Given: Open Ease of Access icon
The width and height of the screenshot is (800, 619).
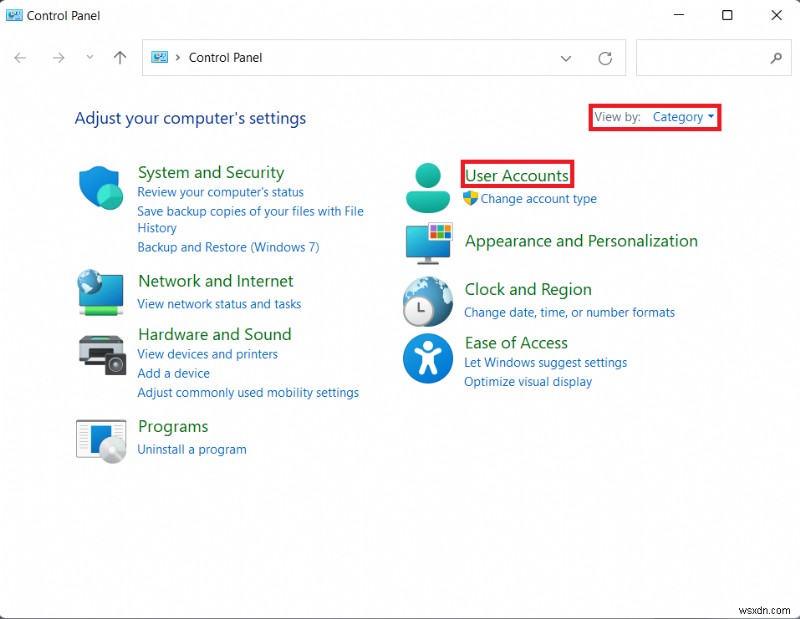Looking at the screenshot, I should coord(428,358).
